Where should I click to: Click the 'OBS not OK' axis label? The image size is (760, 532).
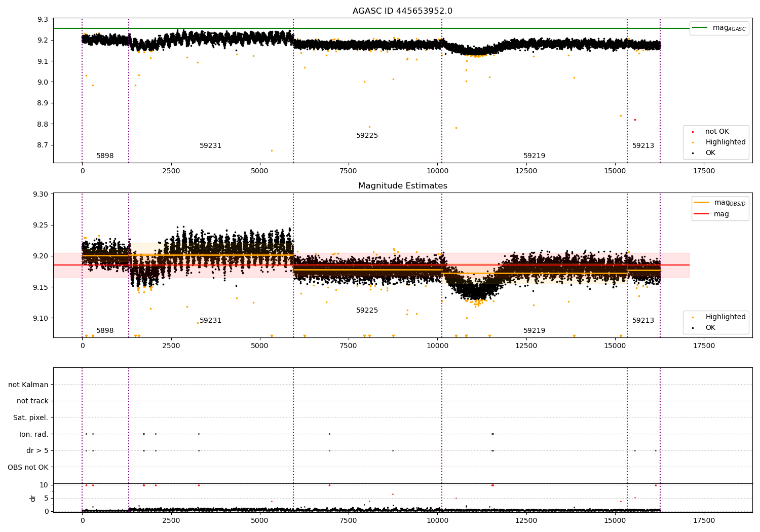coord(28,467)
